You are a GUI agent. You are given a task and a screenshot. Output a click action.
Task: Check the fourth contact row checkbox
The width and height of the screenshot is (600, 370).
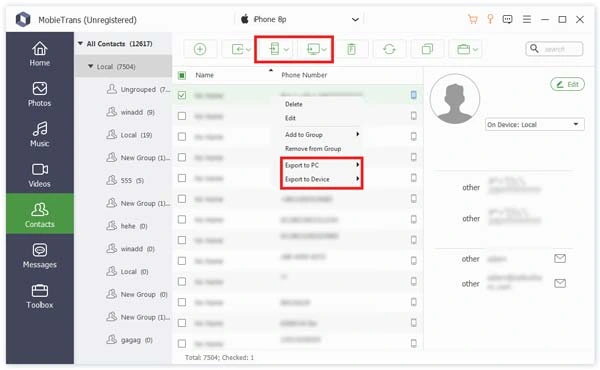coord(182,157)
